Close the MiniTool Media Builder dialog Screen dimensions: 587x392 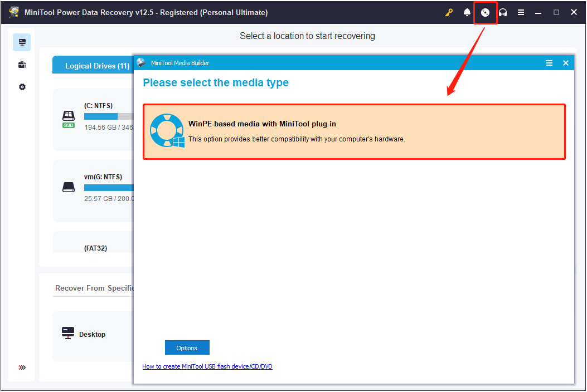tap(566, 63)
